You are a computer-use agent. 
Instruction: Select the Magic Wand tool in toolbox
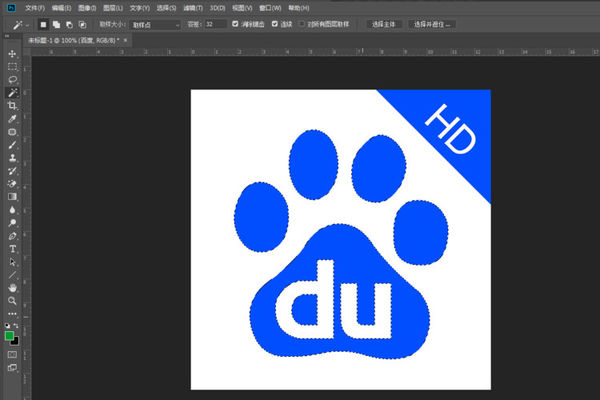click(12, 93)
